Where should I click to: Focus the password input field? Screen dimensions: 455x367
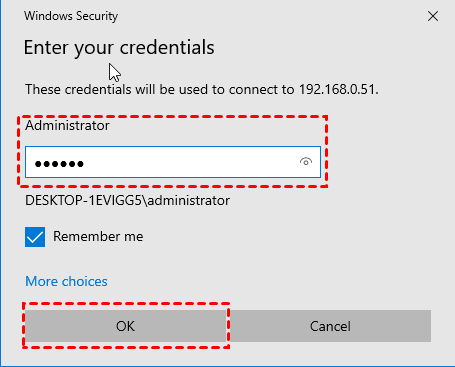(173, 162)
